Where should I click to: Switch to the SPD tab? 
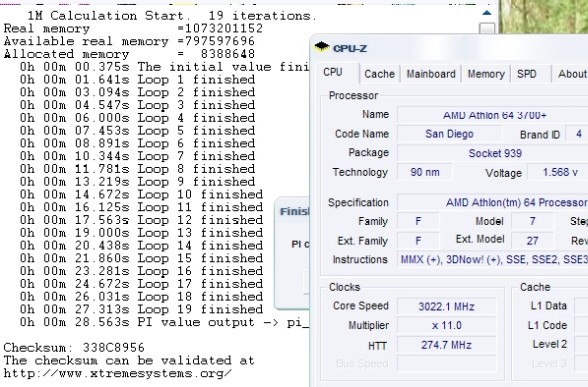tap(526, 74)
